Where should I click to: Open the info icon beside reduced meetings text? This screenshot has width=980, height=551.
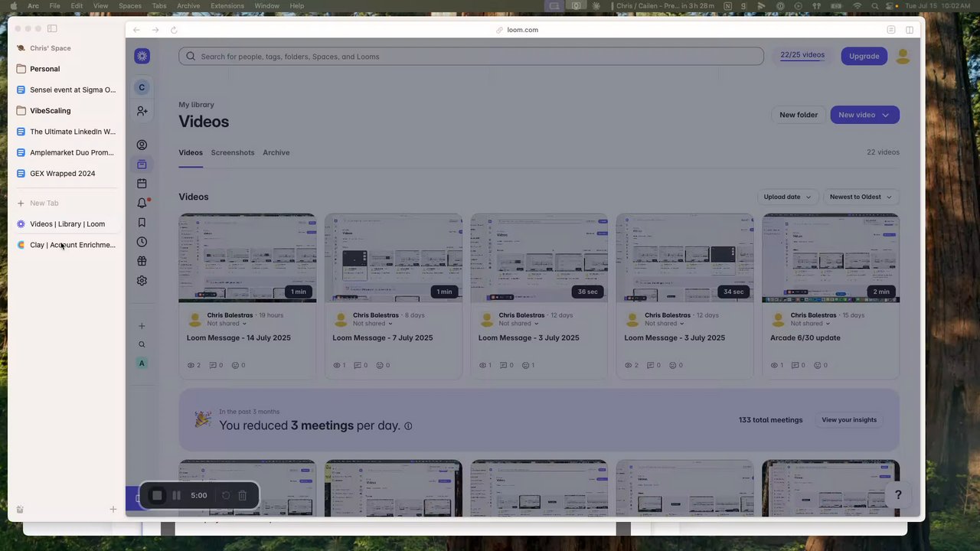pyautogui.click(x=408, y=426)
